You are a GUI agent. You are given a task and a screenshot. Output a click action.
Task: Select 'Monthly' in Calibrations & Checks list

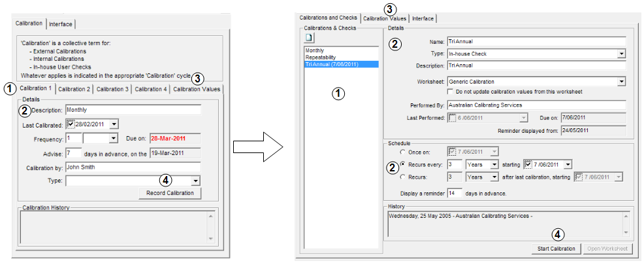pos(315,50)
